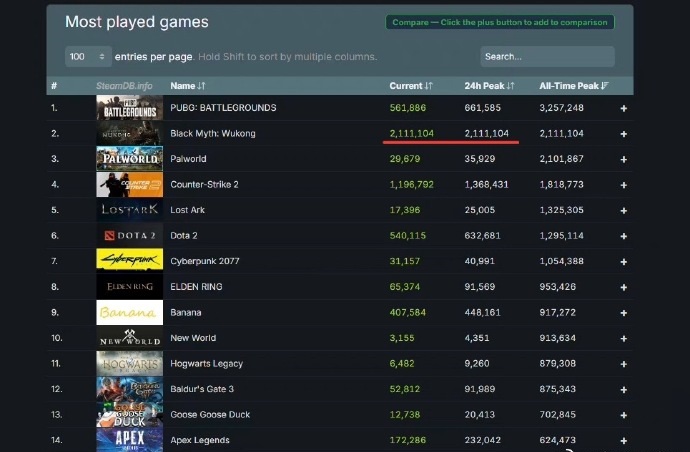Open the Dota 2 game link
The width and height of the screenshot is (690, 452).
(184, 235)
